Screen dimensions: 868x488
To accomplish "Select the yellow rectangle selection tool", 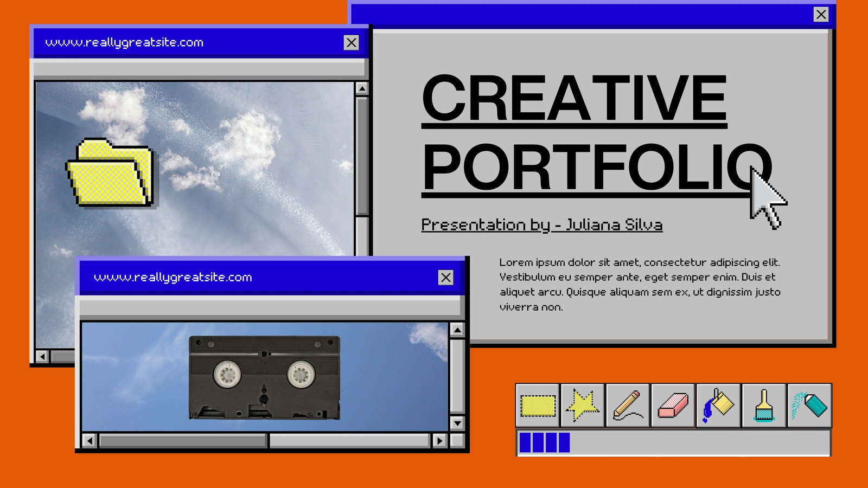I will pos(538,406).
